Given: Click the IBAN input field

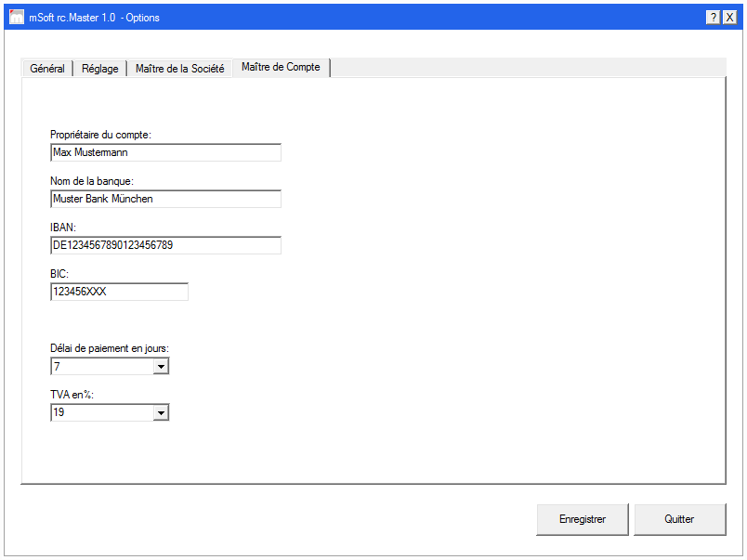Looking at the screenshot, I should click(x=165, y=245).
